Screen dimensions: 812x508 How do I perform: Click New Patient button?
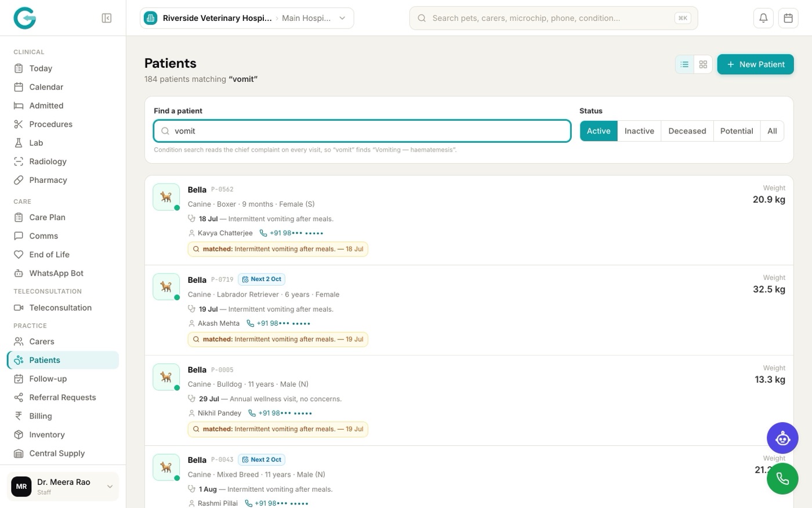click(756, 64)
